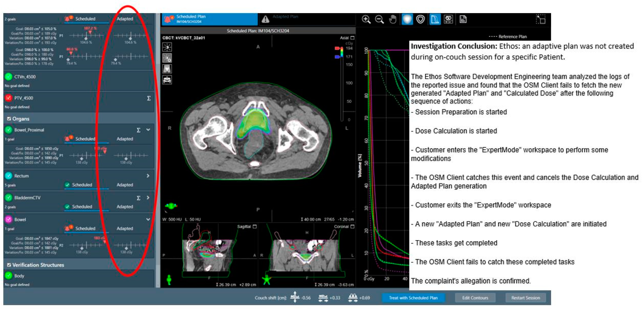Select Adapted tab under Bowel_Proximal
The width and height of the screenshot is (644, 309).
pos(125,139)
